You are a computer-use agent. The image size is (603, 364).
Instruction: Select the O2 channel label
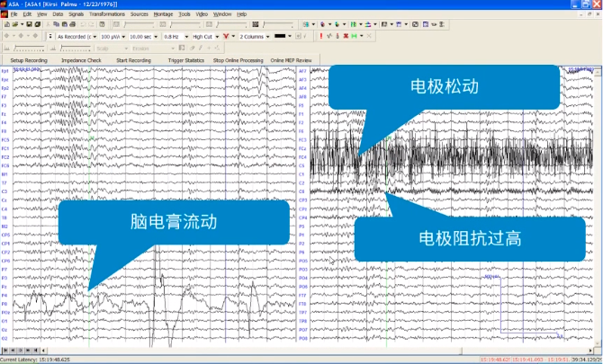(4, 338)
